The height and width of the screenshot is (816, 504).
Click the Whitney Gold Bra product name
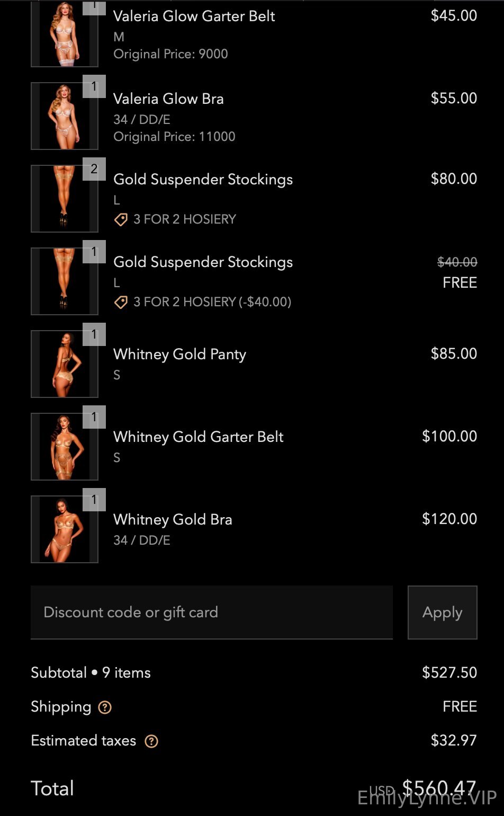click(x=173, y=519)
